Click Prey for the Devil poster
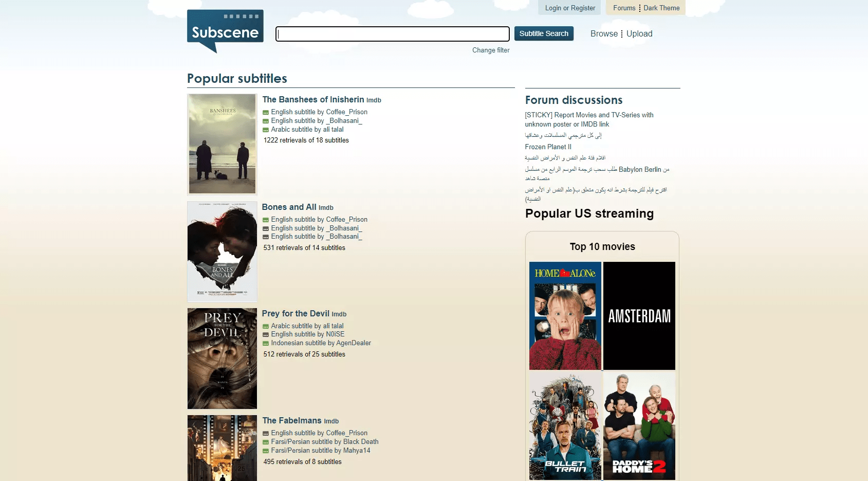The width and height of the screenshot is (868, 481). click(x=222, y=359)
